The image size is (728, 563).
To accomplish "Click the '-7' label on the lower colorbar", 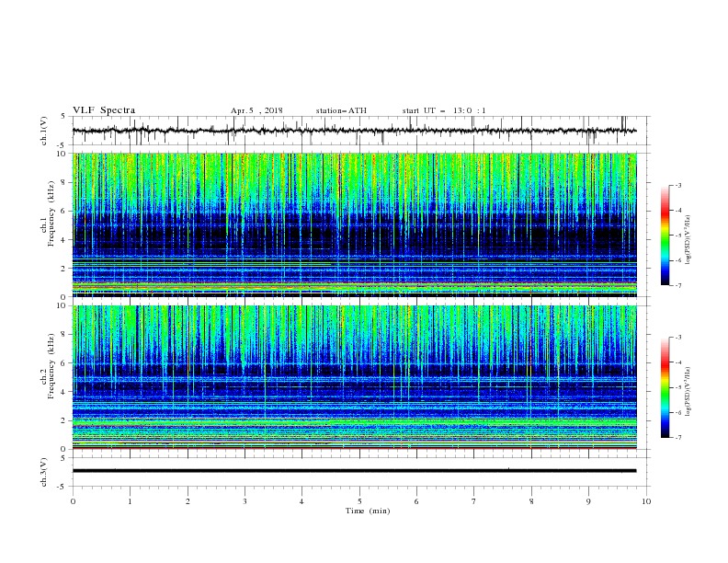I will (x=677, y=438).
